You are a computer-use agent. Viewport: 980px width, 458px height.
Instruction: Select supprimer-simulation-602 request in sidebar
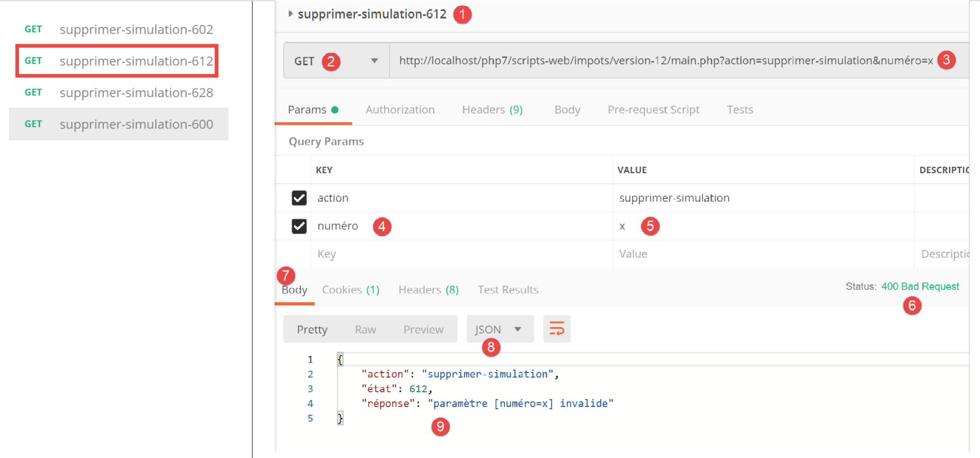point(136,30)
